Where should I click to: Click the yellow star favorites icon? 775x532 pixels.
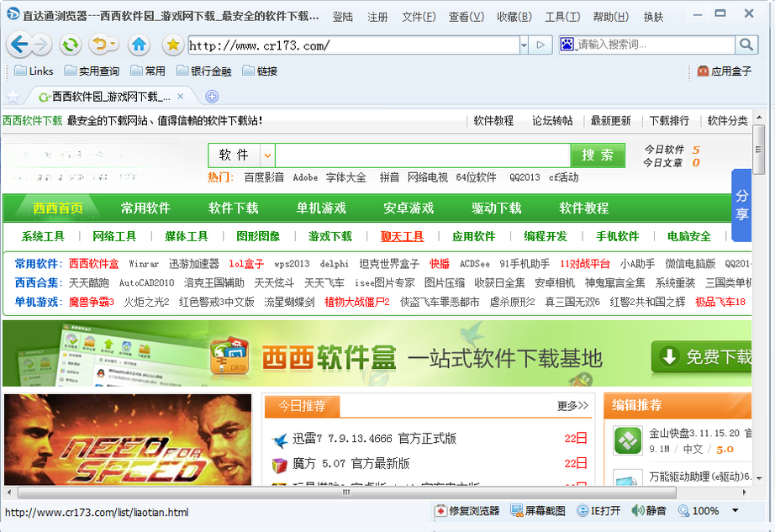click(173, 45)
